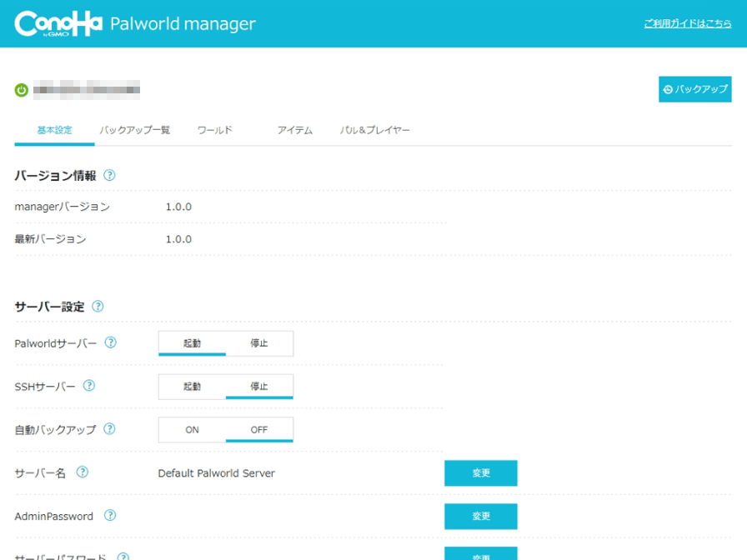
Task: Open help for バージョン情報 heading
Action: point(109,175)
